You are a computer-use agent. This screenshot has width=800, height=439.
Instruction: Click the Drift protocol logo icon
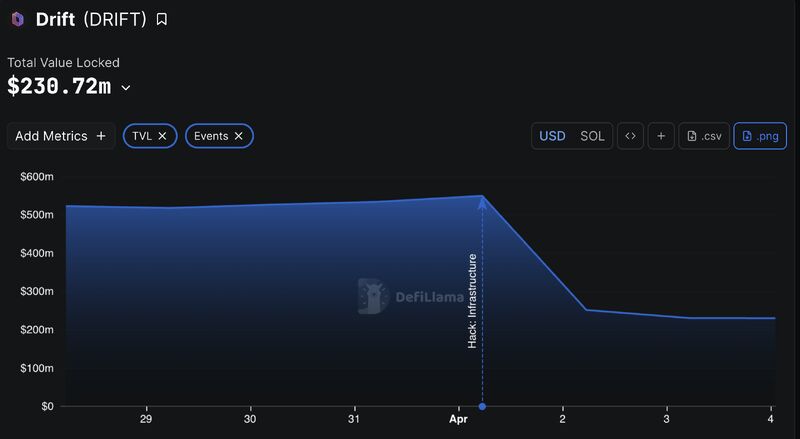pos(17,19)
